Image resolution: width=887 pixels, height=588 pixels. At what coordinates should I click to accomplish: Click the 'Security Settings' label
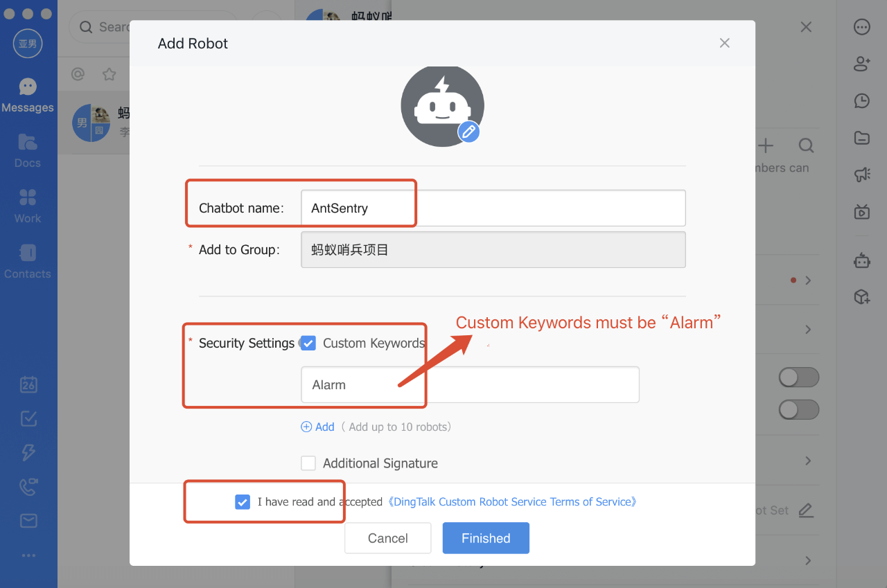[x=247, y=344]
